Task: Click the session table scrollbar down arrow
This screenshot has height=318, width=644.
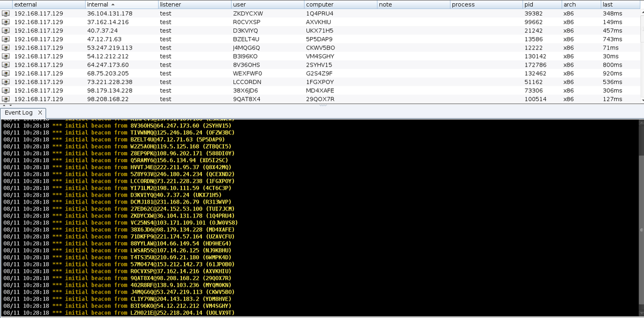Action: pyautogui.click(x=641, y=100)
